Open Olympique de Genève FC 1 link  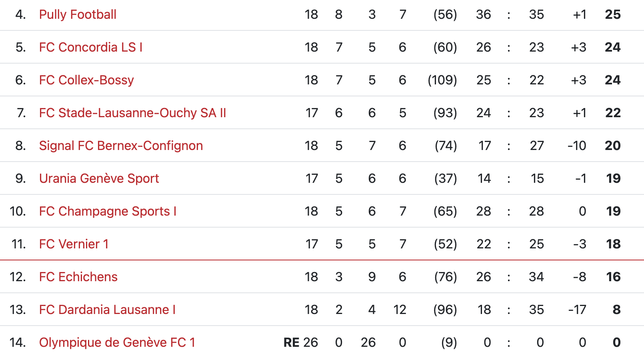tap(117, 342)
